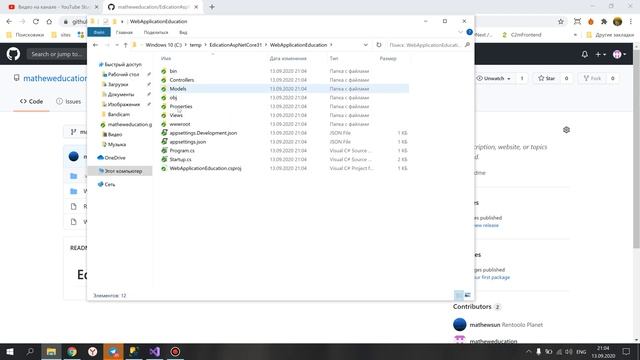
Task: Click EdicationAspNetCore31 in the breadcrumb
Action: click(x=236, y=45)
